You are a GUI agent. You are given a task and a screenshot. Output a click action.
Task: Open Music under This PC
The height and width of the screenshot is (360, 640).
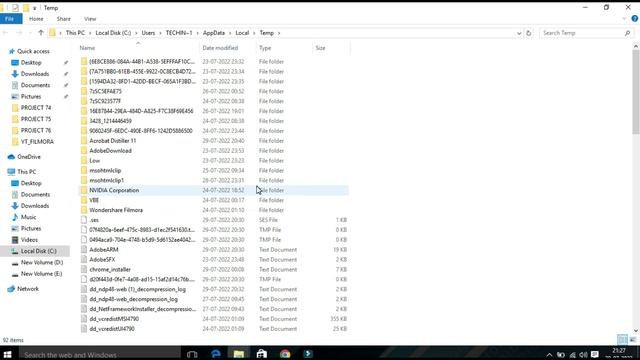[28, 217]
